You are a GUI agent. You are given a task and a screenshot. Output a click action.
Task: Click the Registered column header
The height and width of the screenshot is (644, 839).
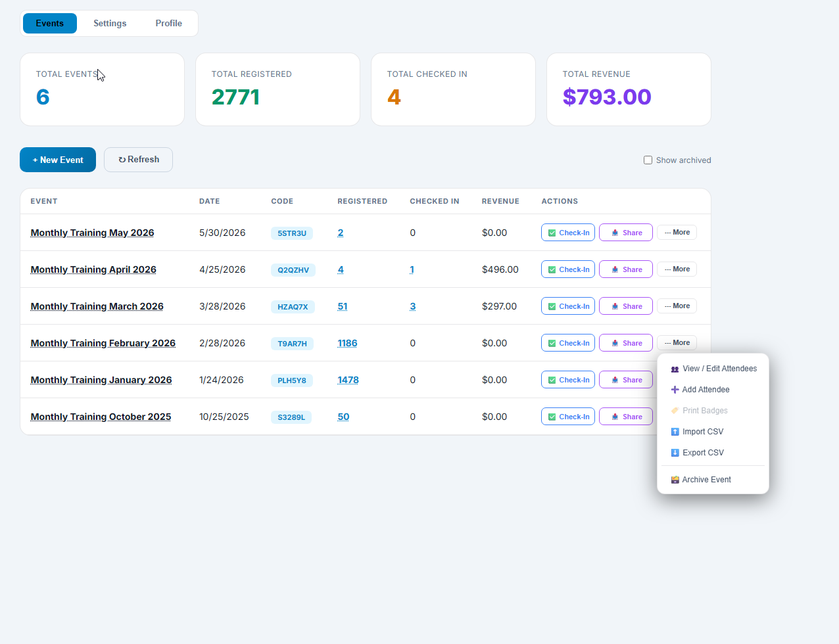tap(362, 201)
